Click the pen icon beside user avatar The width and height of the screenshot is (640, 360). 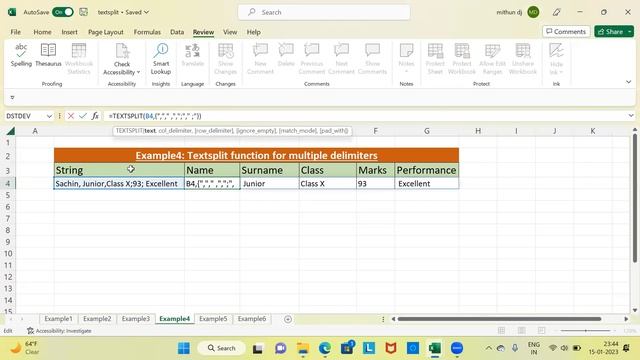coord(556,12)
